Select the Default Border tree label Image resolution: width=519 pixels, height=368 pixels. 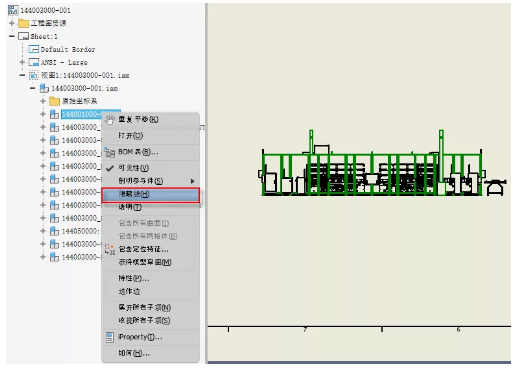[68, 49]
